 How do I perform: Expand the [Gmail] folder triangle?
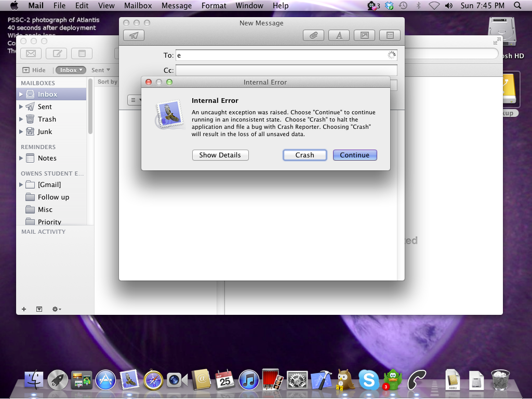(x=21, y=184)
